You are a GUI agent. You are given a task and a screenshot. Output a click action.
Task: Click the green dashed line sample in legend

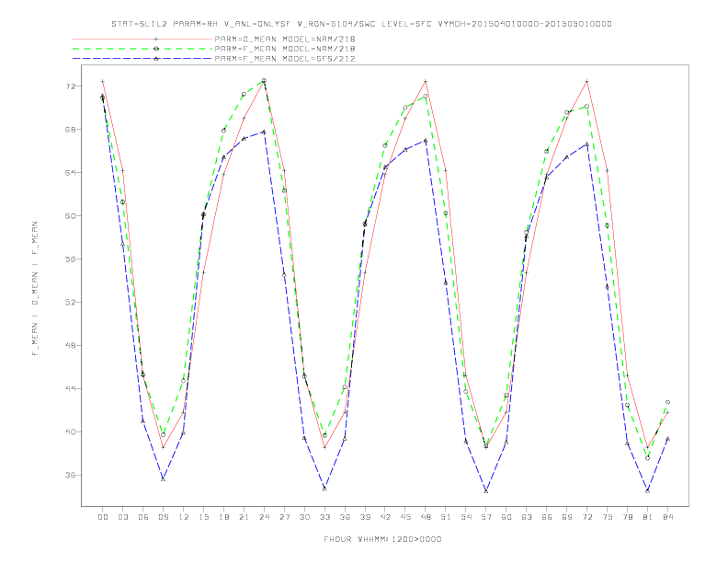[142, 49]
